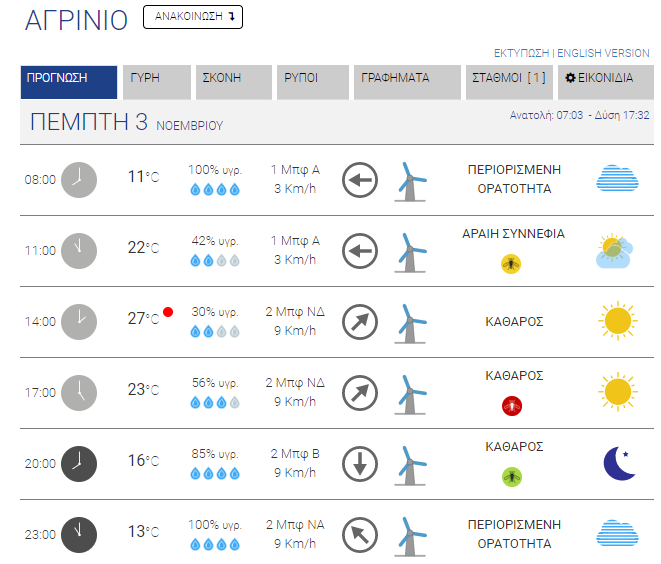Open the ΓΡΑΦΗΜΑΤΑ tab
Screen dimensions: 661x564
(405, 82)
